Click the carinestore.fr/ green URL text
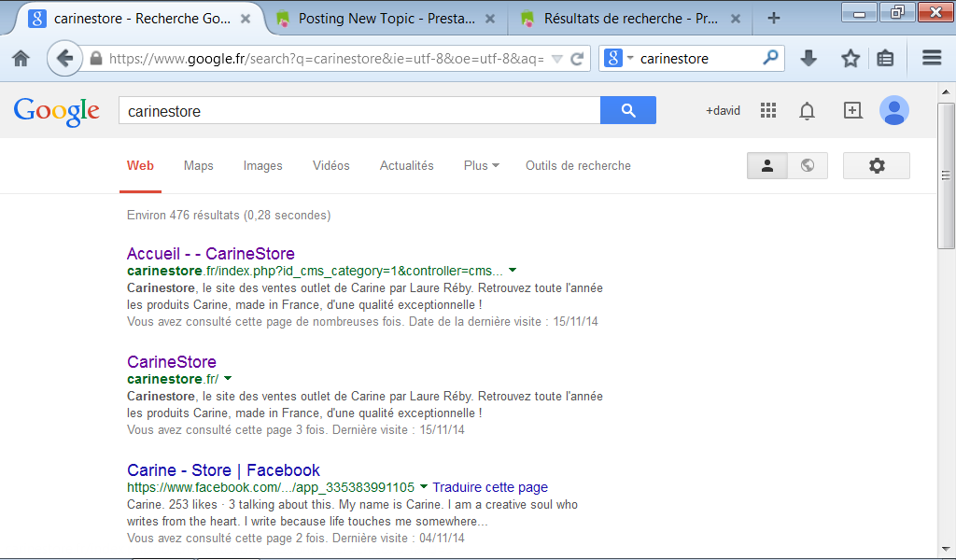Viewport: 956px width, 560px height. coord(173,379)
